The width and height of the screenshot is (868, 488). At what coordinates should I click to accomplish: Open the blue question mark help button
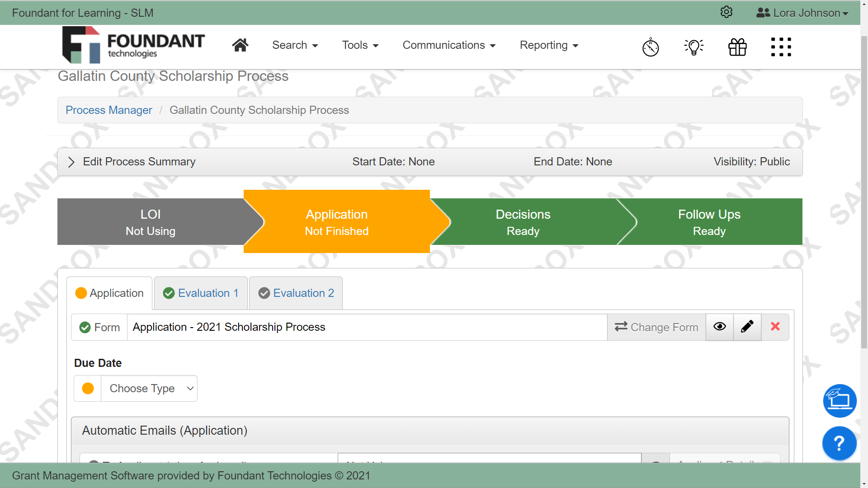pyautogui.click(x=840, y=443)
